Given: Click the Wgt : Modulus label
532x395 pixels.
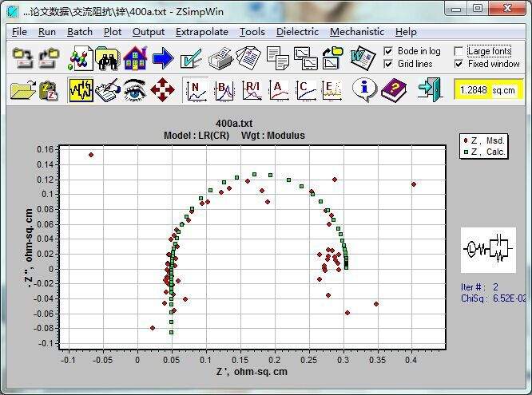Looking at the screenshot, I should coord(272,136).
